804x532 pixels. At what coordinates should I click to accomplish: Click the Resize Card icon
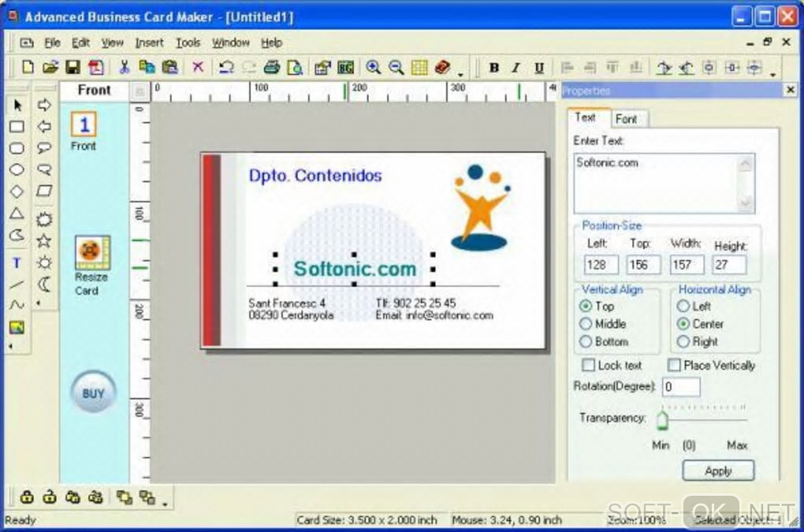[x=92, y=253]
